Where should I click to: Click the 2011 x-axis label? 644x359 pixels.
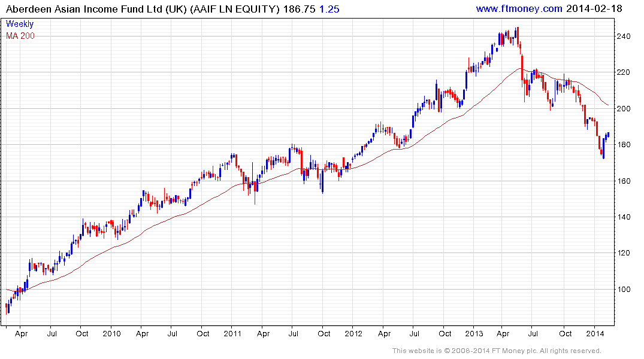(232, 333)
